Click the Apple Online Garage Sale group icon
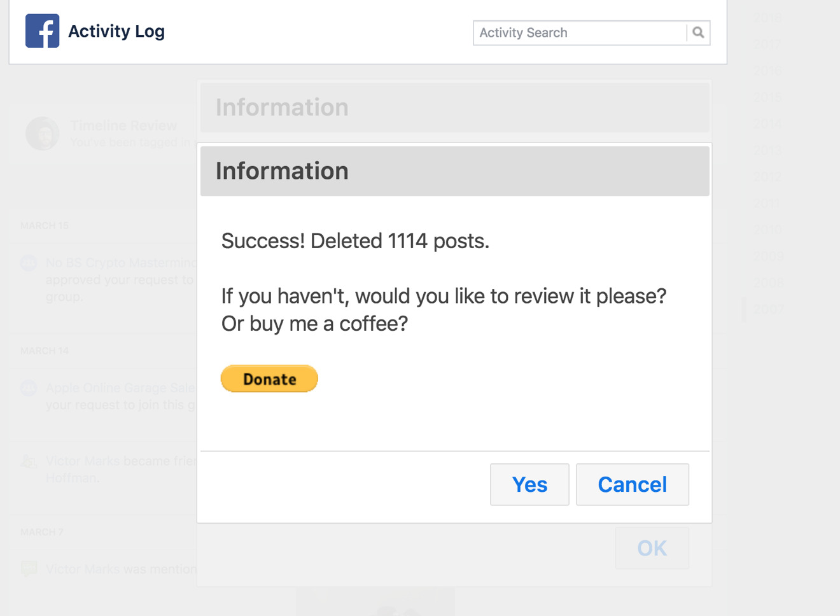840x616 pixels. tap(29, 388)
